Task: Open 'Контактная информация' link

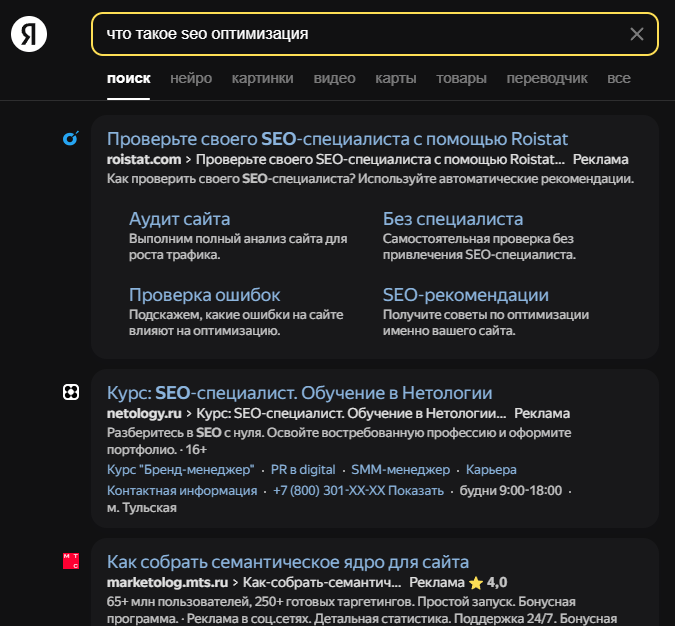Action: click(x=182, y=490)
